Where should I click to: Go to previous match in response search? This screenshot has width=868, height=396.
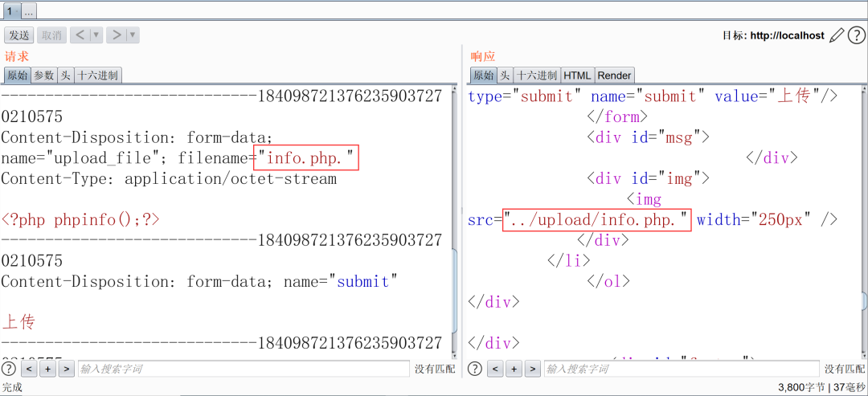tap(495, 369)
